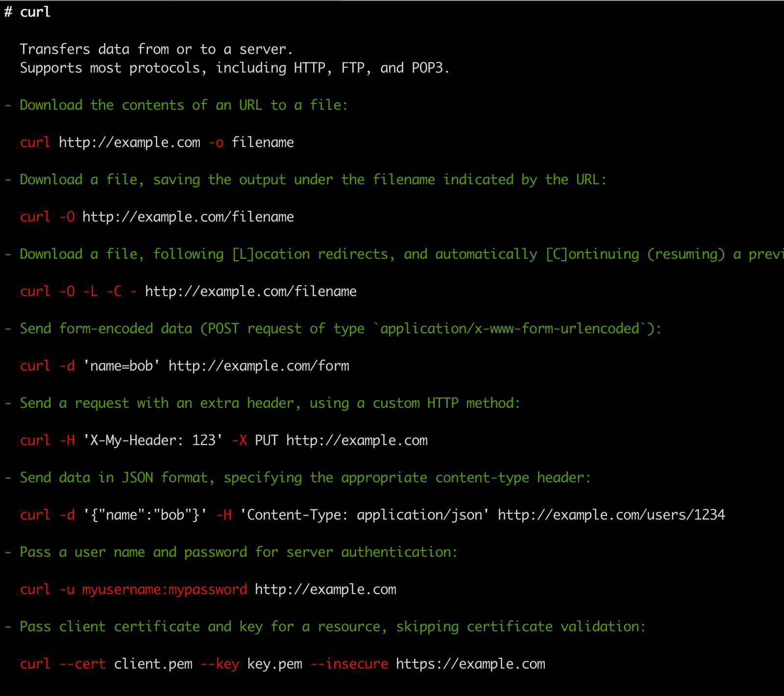
Task: Select the -H flag in the custom header example
Action: [67, 440]
